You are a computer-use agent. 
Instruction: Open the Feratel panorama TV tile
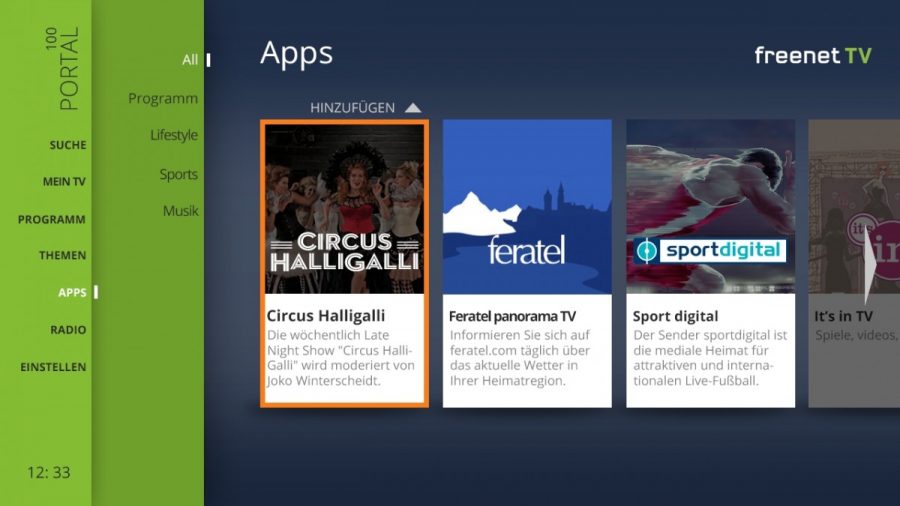(x=527, y=263)
